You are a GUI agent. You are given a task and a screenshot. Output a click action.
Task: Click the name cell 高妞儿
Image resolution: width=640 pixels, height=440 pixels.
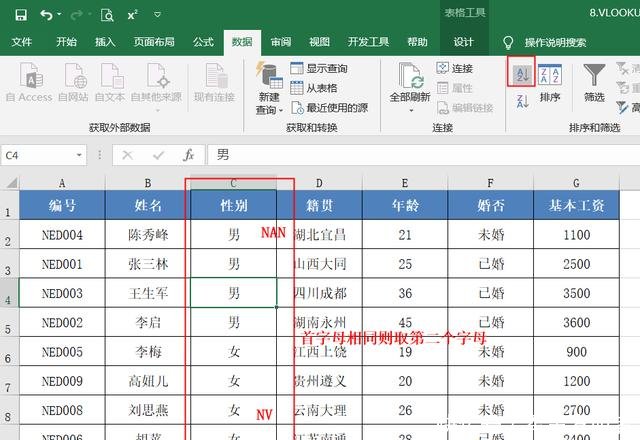(x=148, y=381)
